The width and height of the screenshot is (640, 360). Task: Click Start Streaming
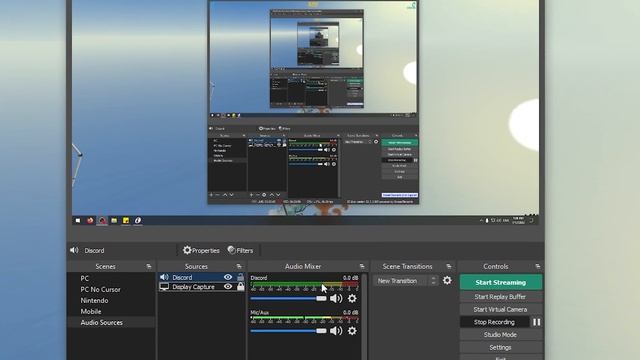pos(501,282)
